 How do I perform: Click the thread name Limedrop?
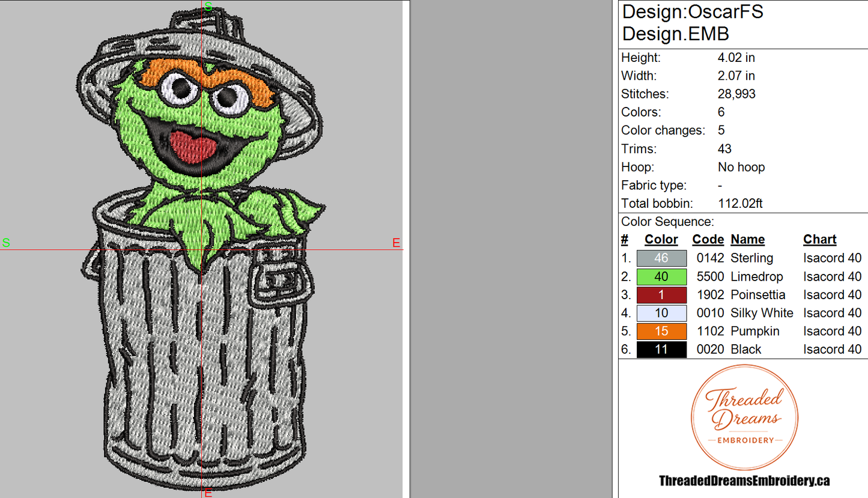757,276
